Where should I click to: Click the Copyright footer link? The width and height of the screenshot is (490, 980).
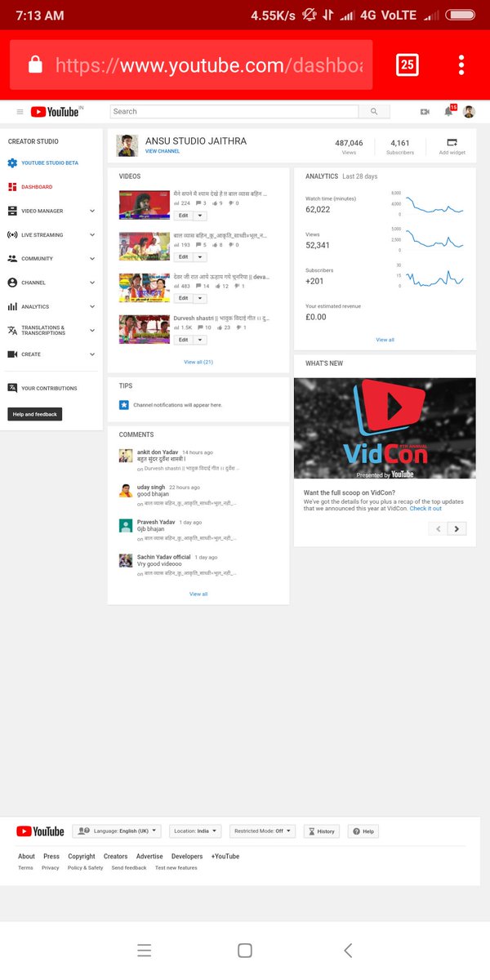coord(82,856)
